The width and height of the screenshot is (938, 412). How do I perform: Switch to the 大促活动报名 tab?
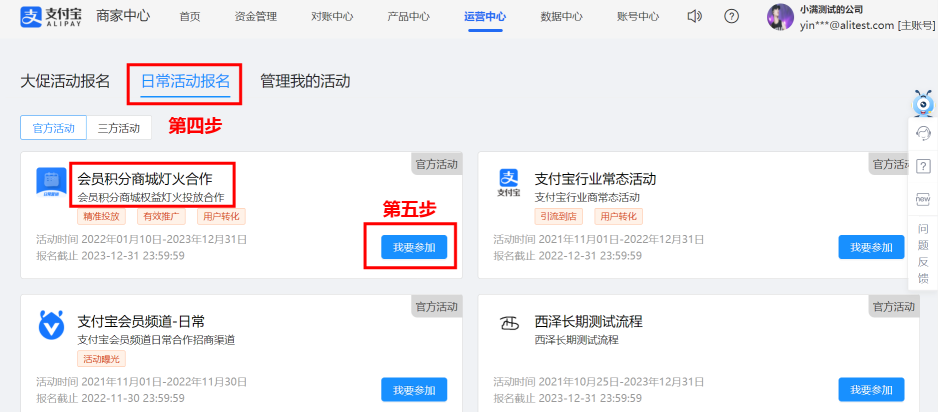point(65,81)
